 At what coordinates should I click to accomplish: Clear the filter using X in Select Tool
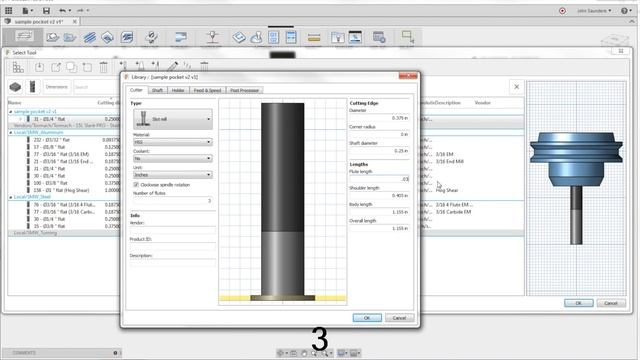point(516,87)
